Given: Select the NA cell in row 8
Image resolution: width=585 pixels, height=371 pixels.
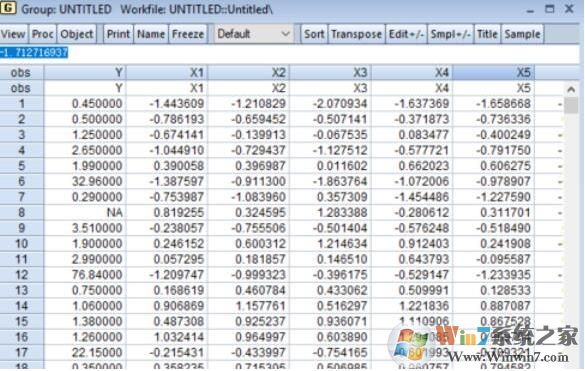Looking at the screenshot, I should point(85,212).
